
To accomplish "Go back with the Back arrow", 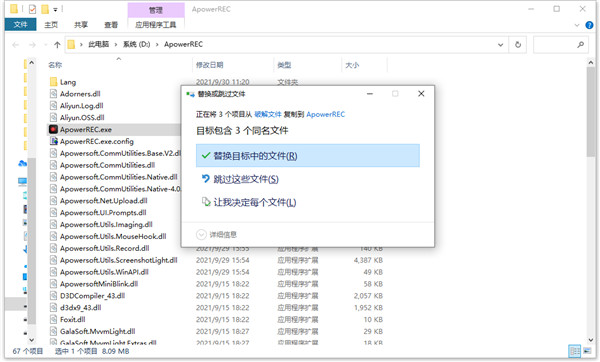I will (16, 45).
